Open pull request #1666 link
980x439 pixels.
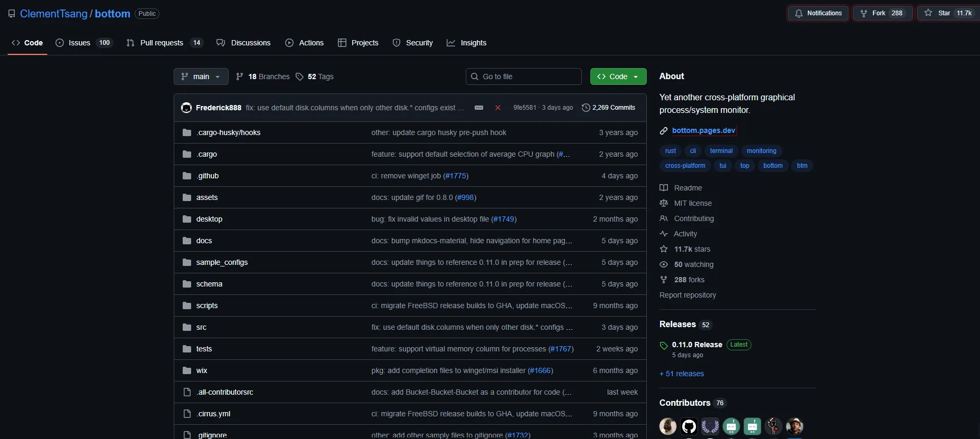point(541,370)
